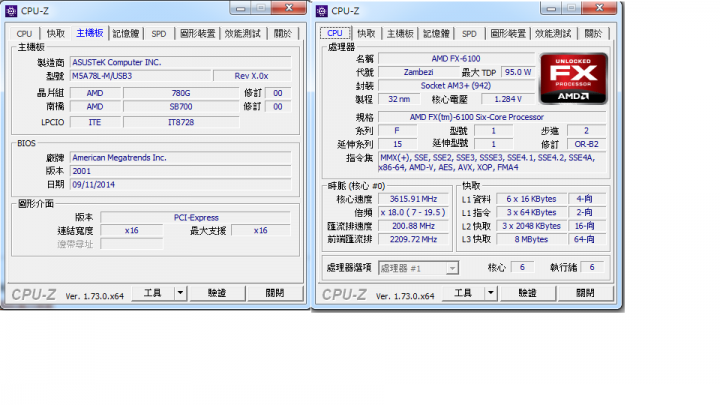Click the American Megatrends Inc. BIOS brand

pos(180,158)
